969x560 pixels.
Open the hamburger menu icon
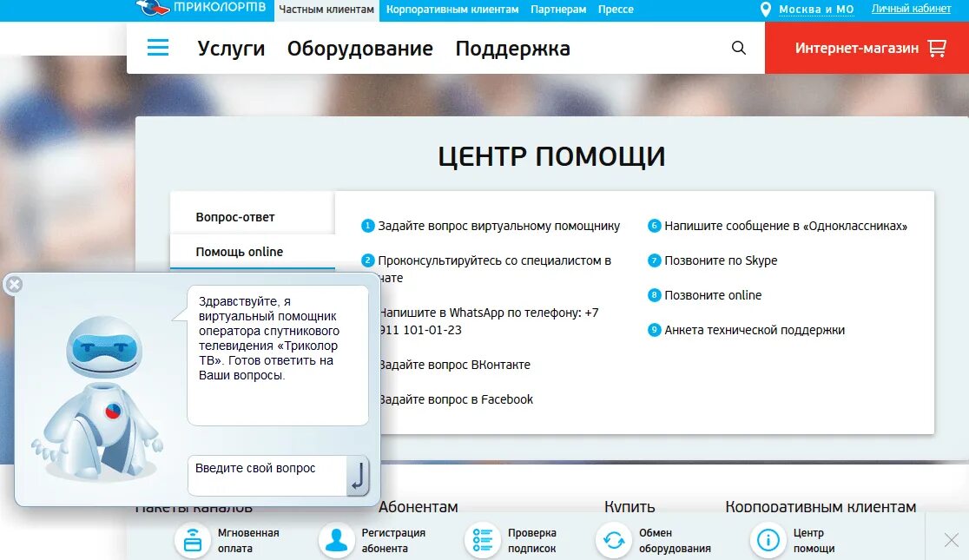click(158, 48)
